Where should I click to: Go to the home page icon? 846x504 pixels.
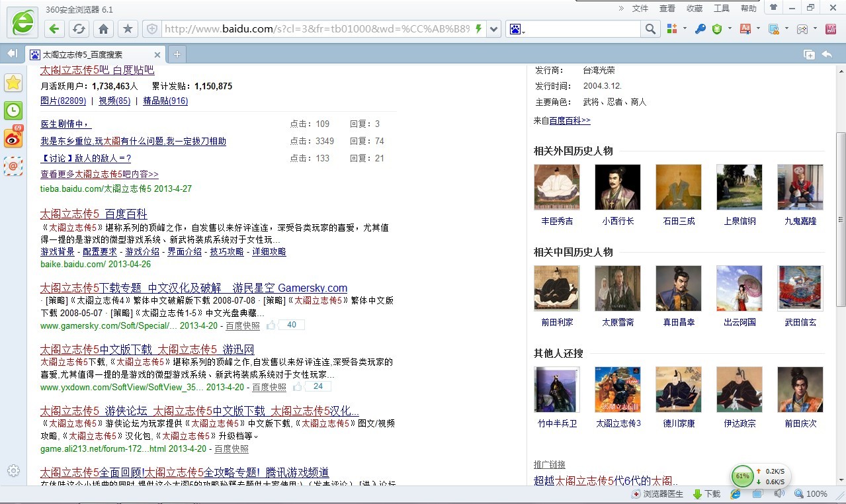pyautogui.click(x=103, y=29)
